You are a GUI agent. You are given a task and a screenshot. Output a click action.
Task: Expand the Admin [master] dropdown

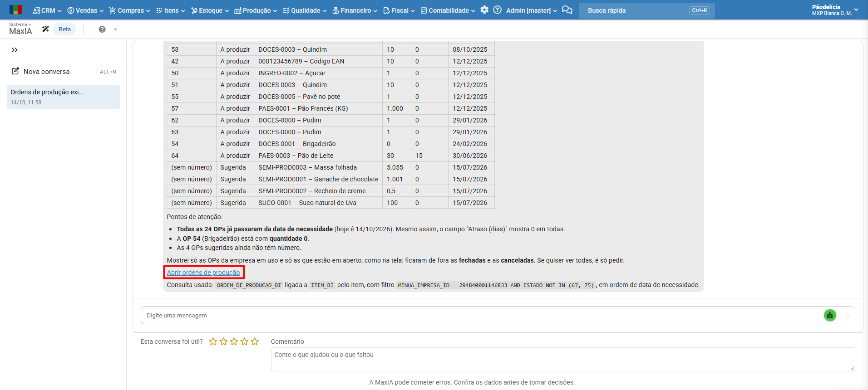[532, 10]
